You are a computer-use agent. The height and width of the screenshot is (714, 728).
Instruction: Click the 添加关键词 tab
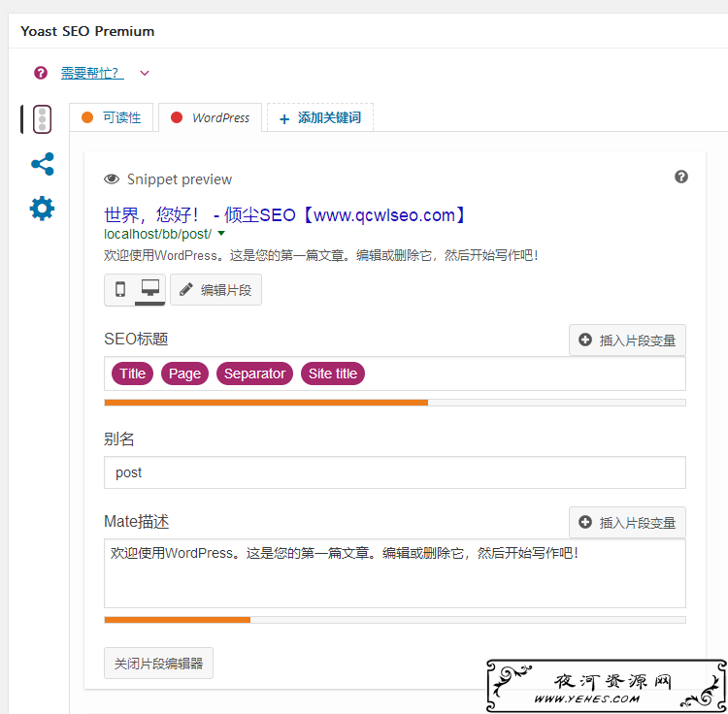point(320,117)
